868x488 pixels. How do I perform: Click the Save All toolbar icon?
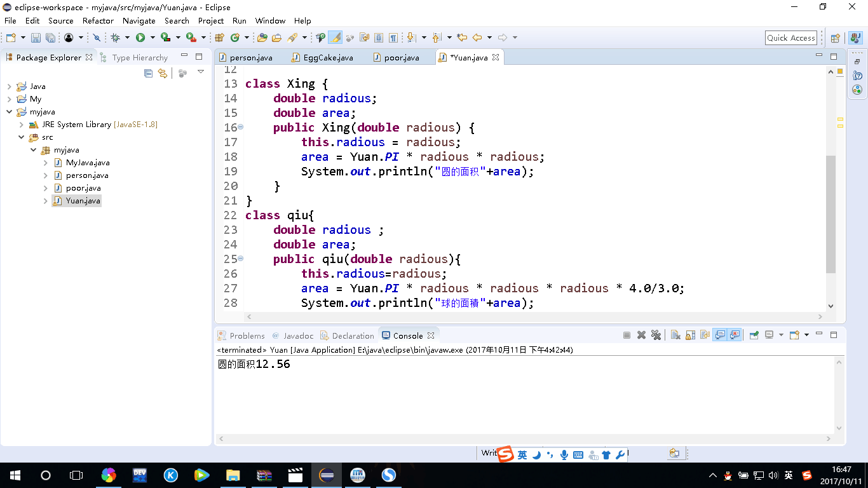click(x=50, y=37)
